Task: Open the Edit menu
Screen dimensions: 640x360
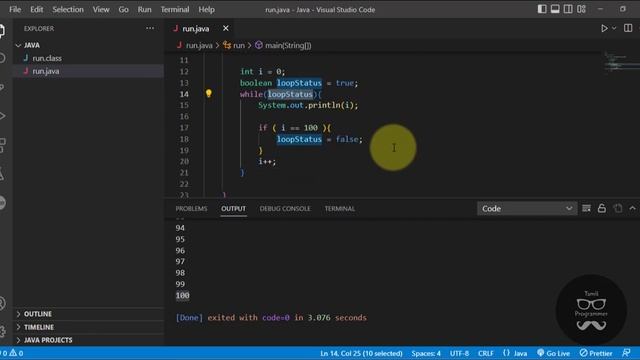Action: pos(36,9)
